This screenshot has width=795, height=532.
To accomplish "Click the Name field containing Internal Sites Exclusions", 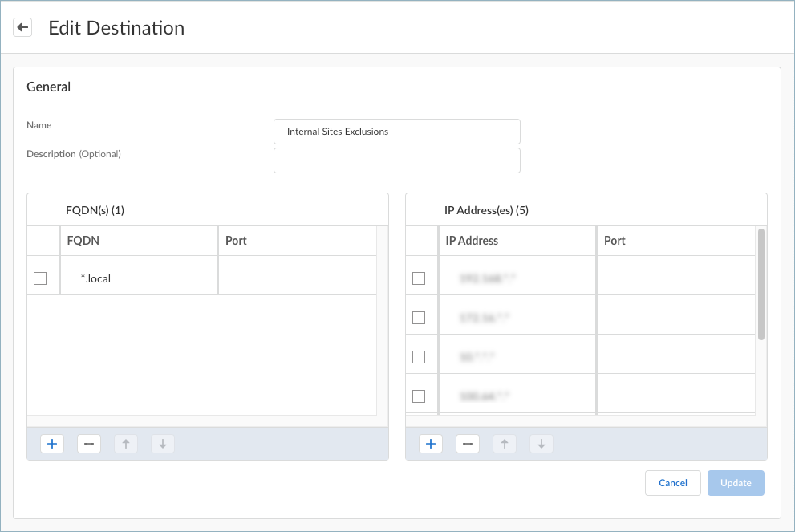I will pyautogui.click(x=396, y=132).
